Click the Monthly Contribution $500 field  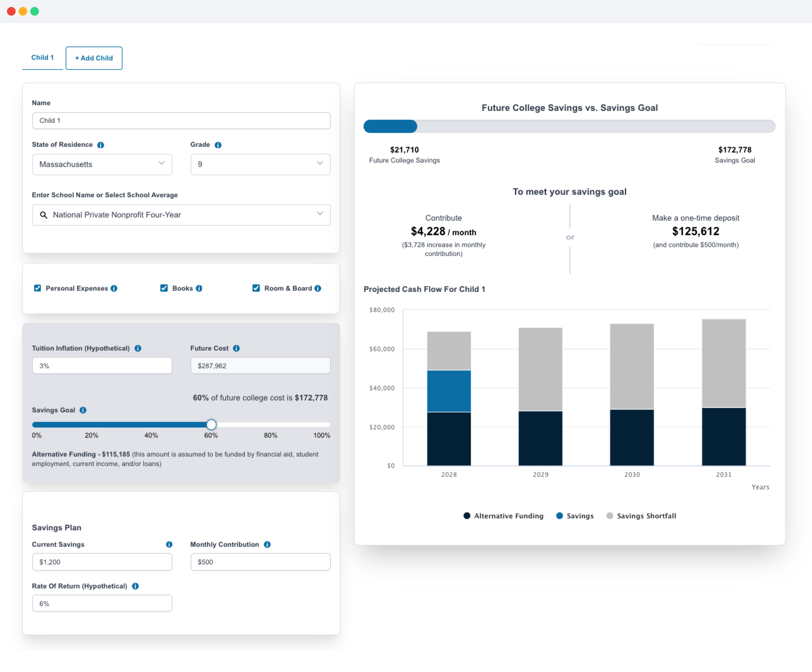coord(261,562)
